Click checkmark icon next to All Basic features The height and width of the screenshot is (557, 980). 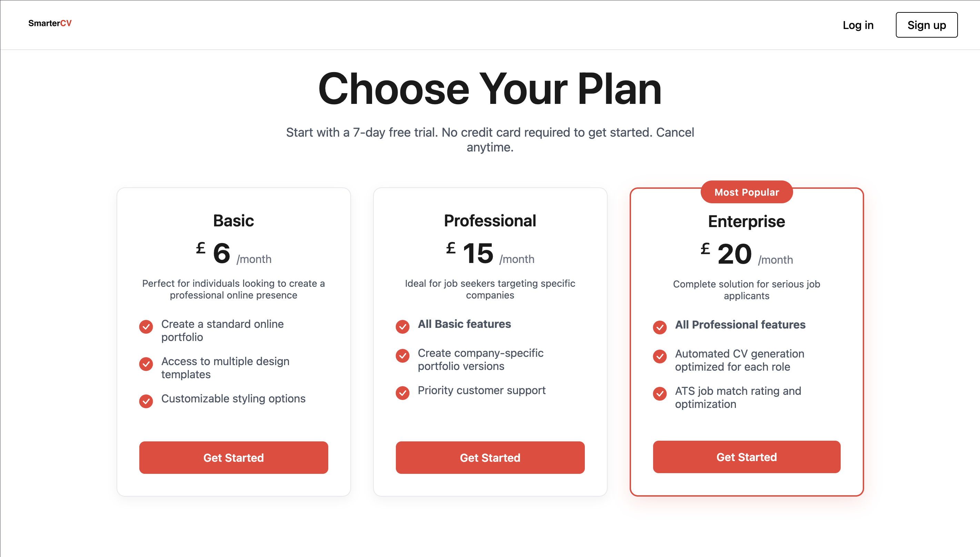(402, 327)
